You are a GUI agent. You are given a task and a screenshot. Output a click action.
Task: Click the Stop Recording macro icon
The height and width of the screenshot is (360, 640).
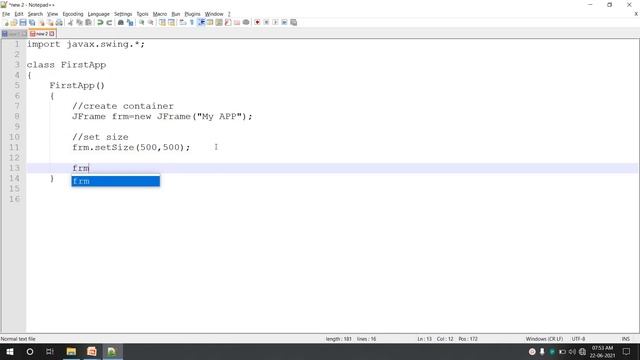(x=266, y=23)
